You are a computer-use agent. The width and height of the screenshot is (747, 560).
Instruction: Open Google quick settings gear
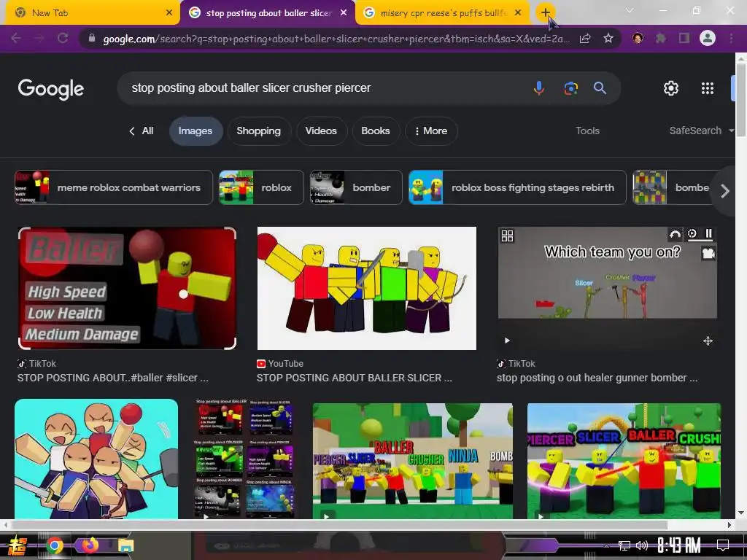point(671,88)
